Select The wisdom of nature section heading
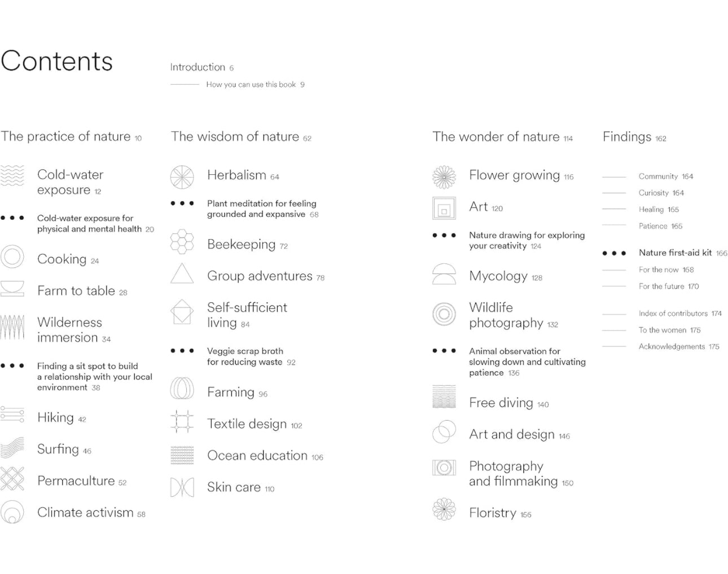The image size is (728, 574). 235,136
